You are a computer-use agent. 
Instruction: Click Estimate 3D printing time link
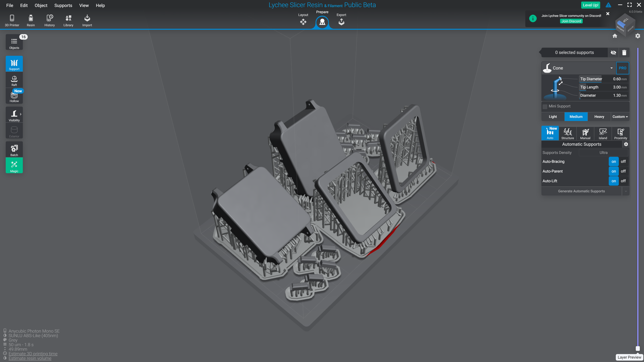click(33, 354)
